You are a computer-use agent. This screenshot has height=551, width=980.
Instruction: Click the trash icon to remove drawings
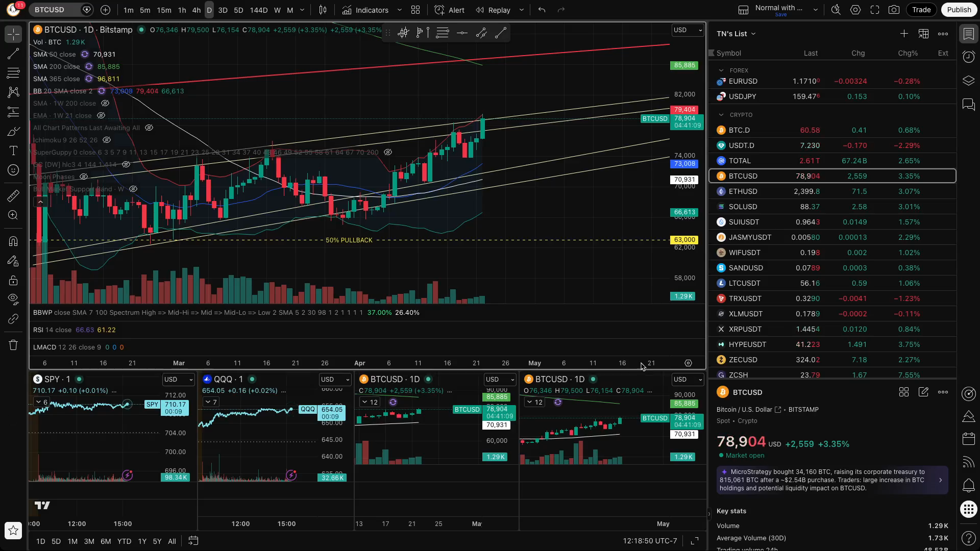[x=14, y=345]
